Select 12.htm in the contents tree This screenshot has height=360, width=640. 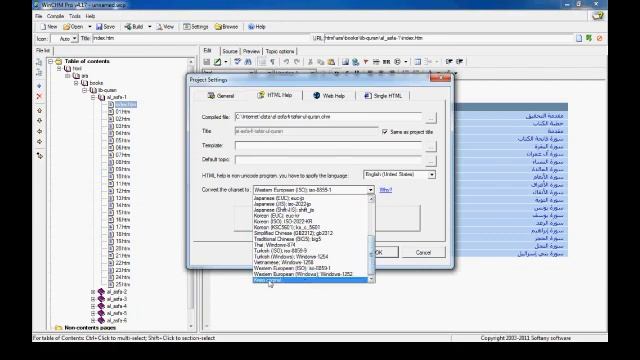[x=122, y=191]
